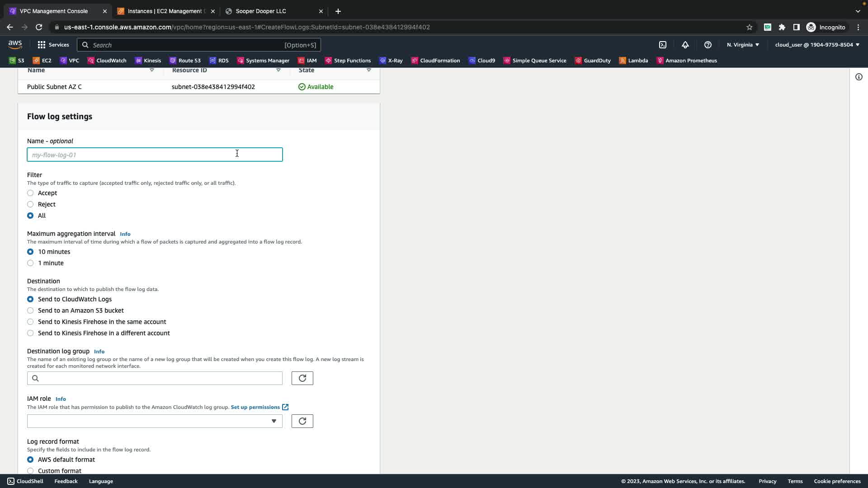Choose 1 minute aggregation interval

pyautogui.click(x=30, y=263)
